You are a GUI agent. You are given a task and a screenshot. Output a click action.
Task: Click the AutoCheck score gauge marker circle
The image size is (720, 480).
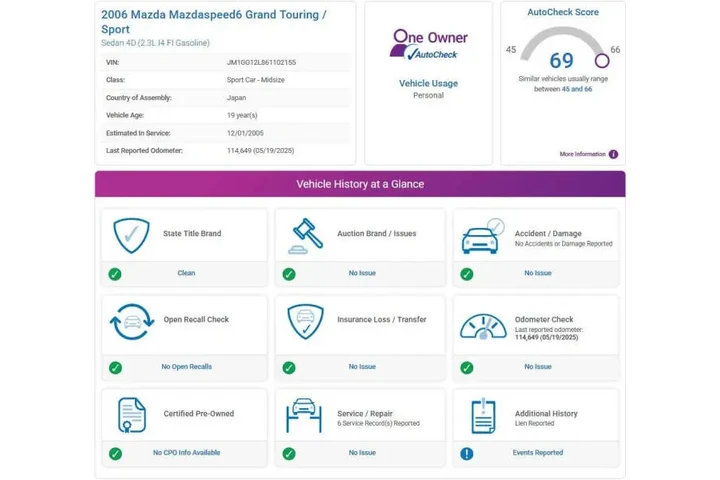tap(602, 61)
